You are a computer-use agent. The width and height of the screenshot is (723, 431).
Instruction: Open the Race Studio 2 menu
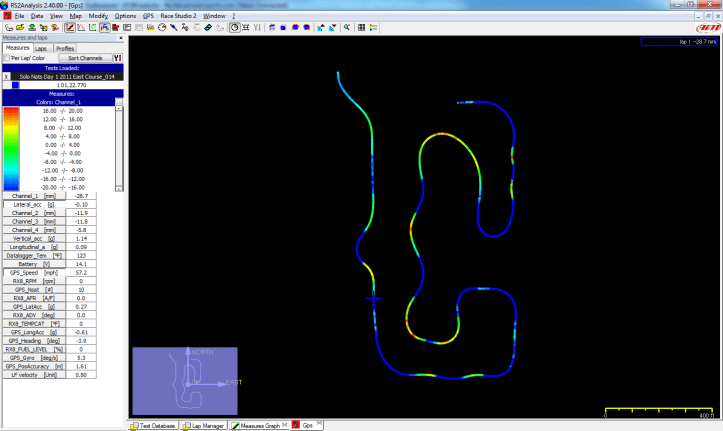[x=178, y=17]
